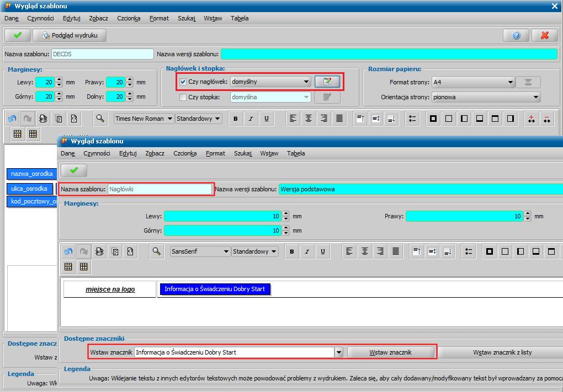
Task: Open Edytuj menu in Nagłówki window
Action: pyautogui.click(x=128, y=153)
